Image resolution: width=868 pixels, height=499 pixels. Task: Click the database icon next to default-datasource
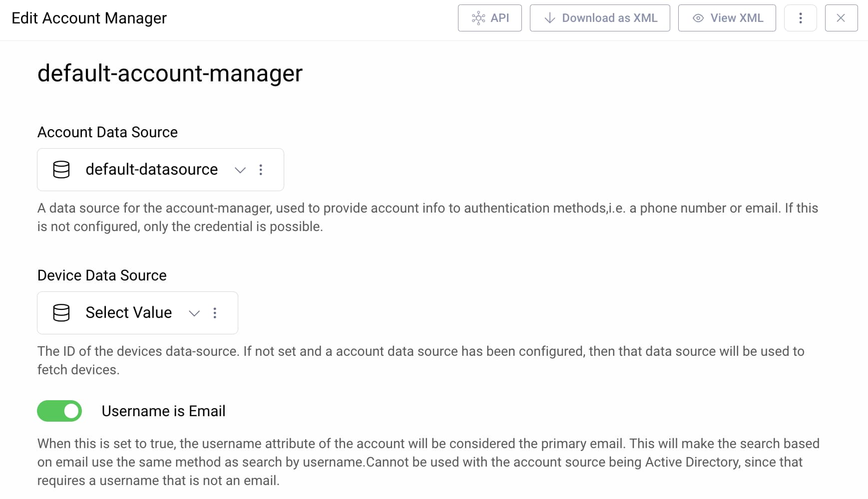coord(61,170)
